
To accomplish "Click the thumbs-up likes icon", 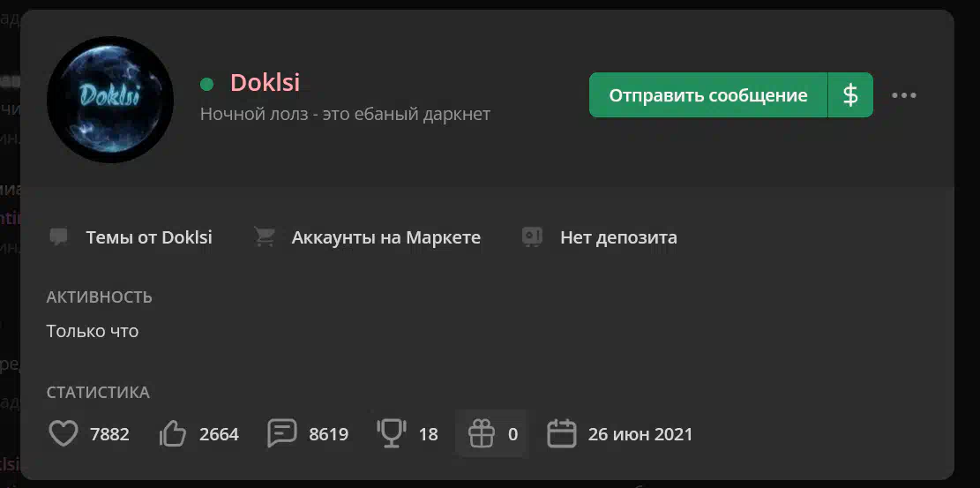I will coord(173,433).
